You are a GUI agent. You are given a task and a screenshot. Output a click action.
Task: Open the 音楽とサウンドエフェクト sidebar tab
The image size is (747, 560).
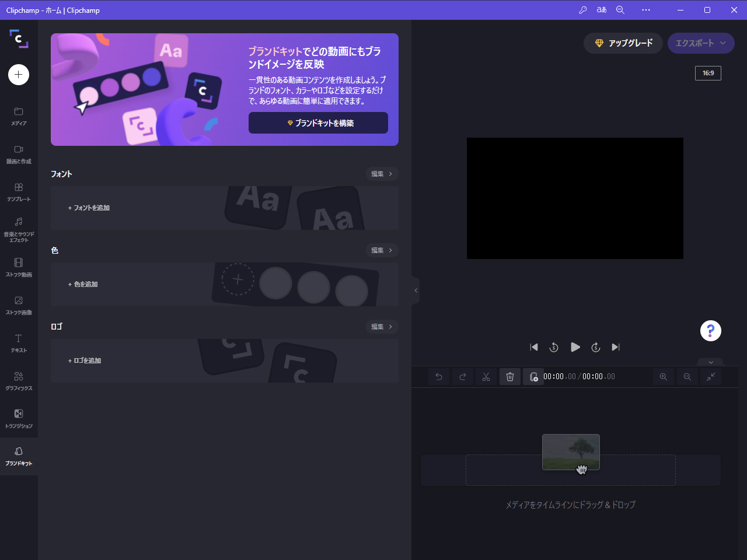point(19,230)
